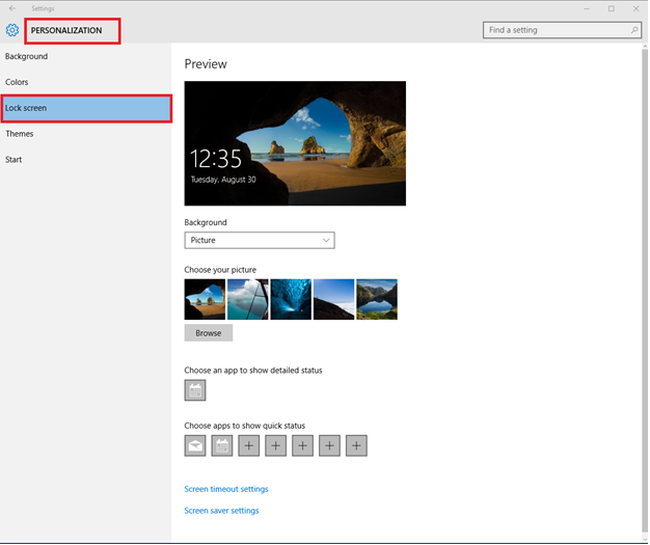Add an app in the last plus slot
Screen dimensions: 650x545
coord(357,446)
